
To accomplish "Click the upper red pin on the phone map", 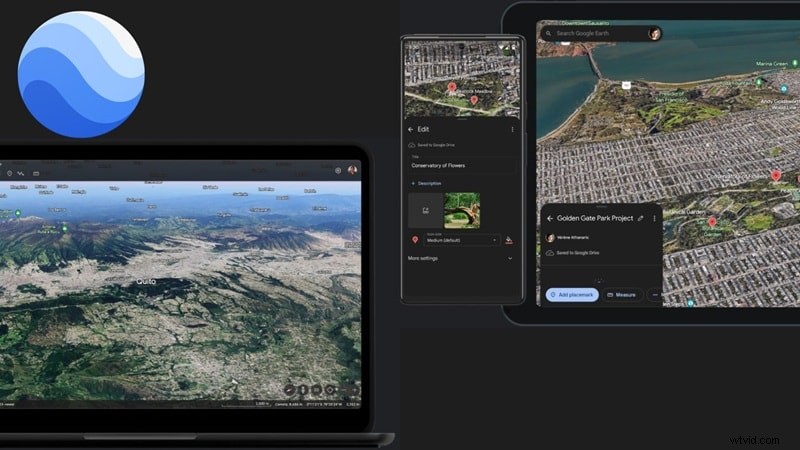I will 452,87.
